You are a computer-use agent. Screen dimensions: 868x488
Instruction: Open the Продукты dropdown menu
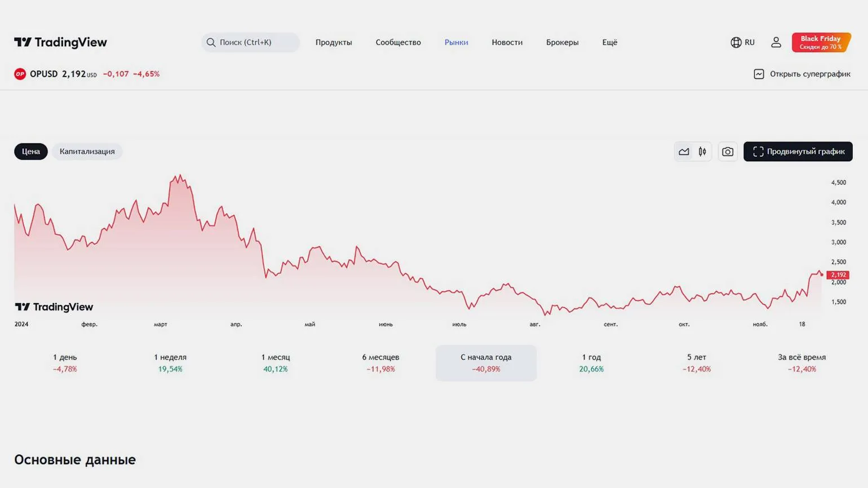(334, 42)
